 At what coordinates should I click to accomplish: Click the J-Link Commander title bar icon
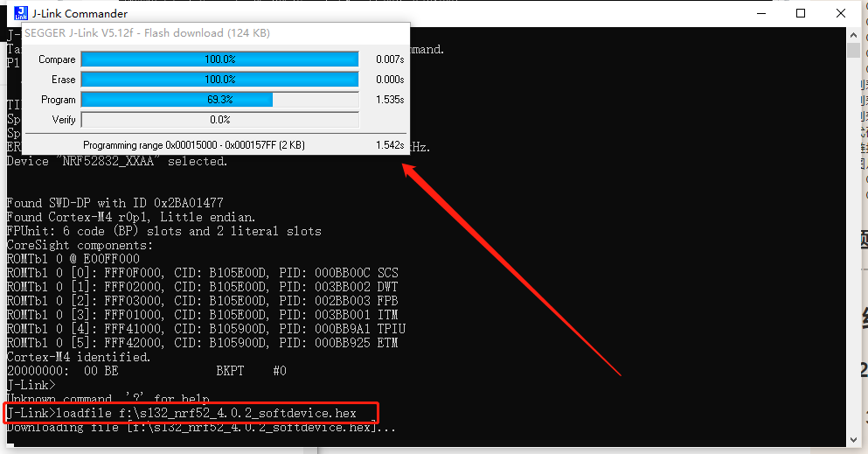coord(20,13)
